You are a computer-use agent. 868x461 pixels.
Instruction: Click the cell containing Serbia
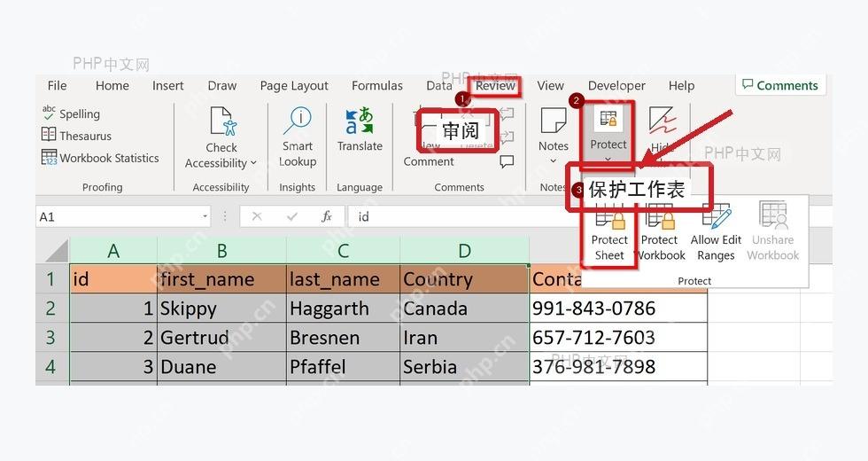464,367
